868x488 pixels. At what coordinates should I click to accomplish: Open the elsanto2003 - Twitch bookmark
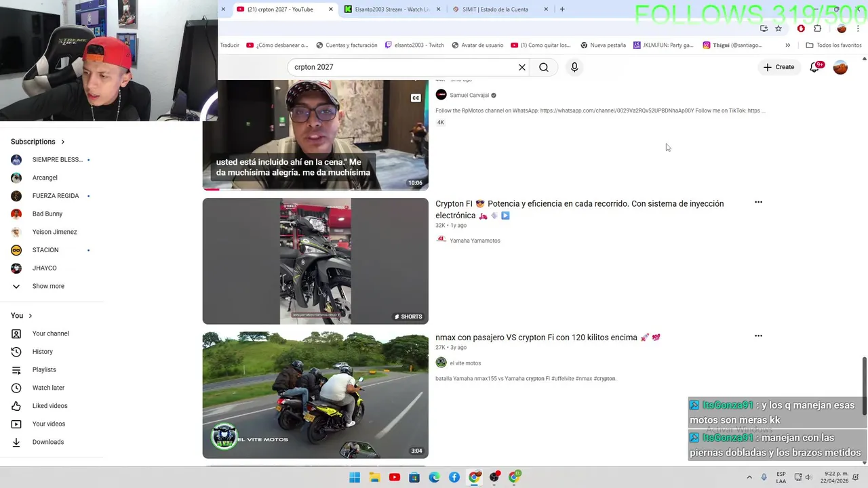click(414, 45)
